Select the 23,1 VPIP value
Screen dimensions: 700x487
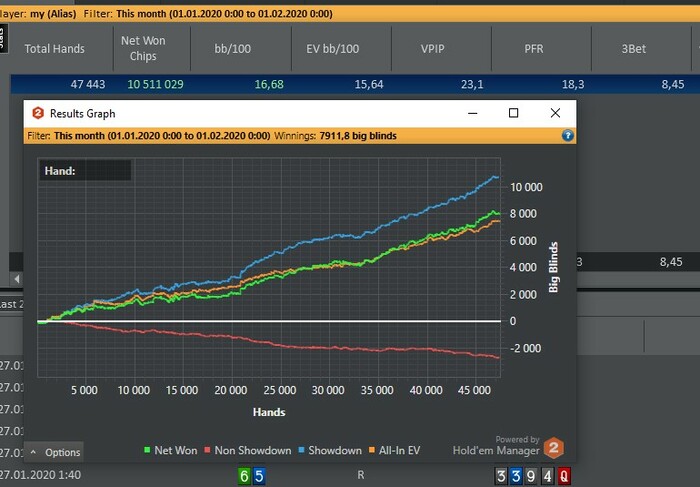coord(472,84)
